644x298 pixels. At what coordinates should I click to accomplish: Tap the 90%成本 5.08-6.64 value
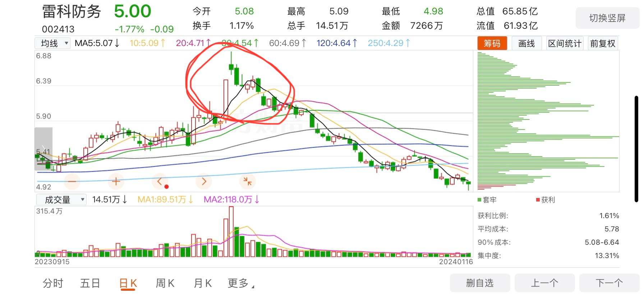point(602,242)
